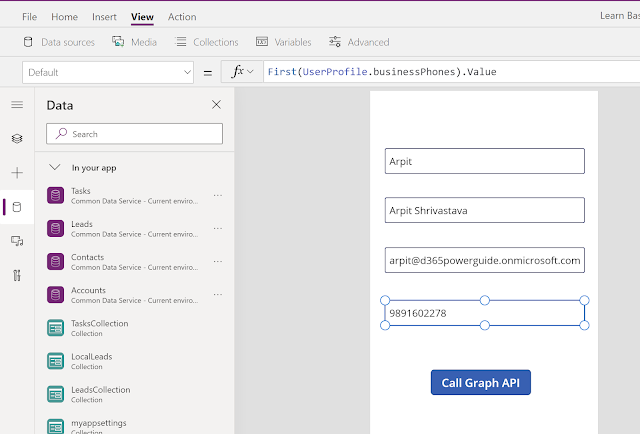640x434 pixels.
Task: Open more options for Leads
Action: click(x=217, y=229)
